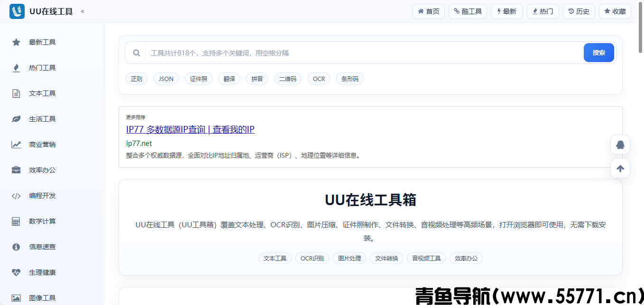Screen dimensions: 644x305
Task: Click the heartbeat icon beside 生理健康
Action: pyautogui.click(x=16, y=272)
